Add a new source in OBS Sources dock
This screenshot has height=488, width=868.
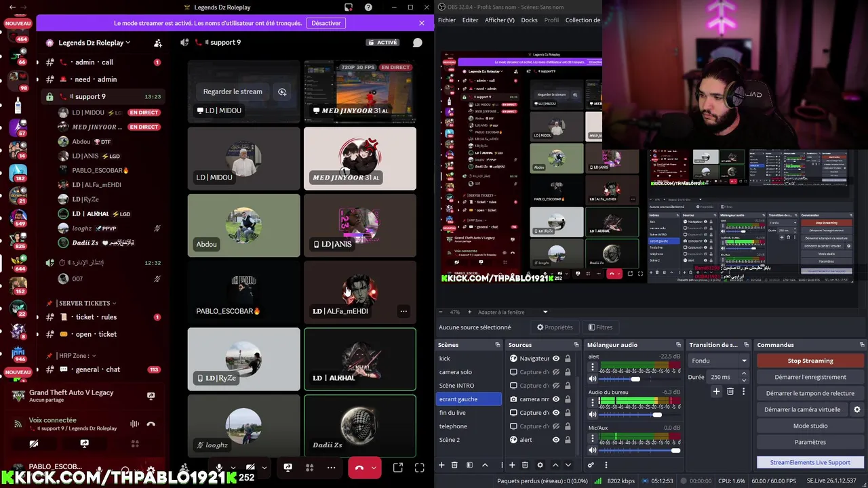512,465
